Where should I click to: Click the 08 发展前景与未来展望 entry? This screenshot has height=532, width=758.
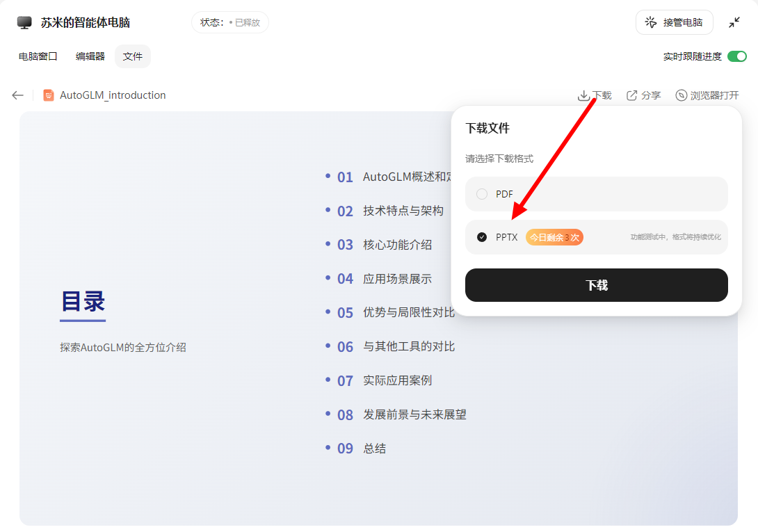point(396,414)
